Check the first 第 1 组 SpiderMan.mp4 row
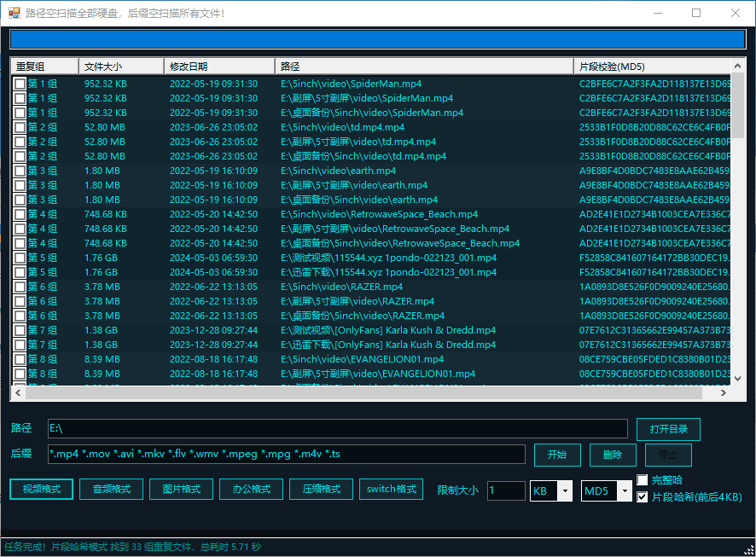This screenshot has width=756, height=557. coord(20,84)
